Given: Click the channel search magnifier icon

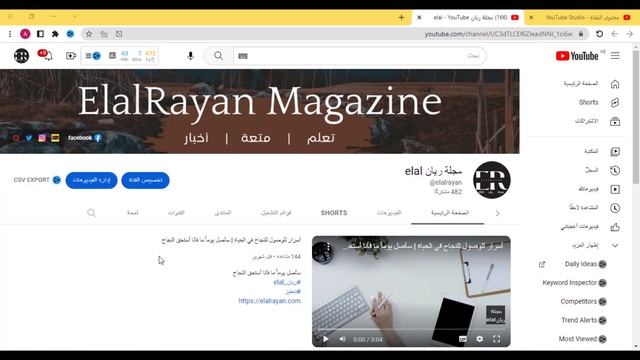Looking at the screenshot, I should click(91, 213).
